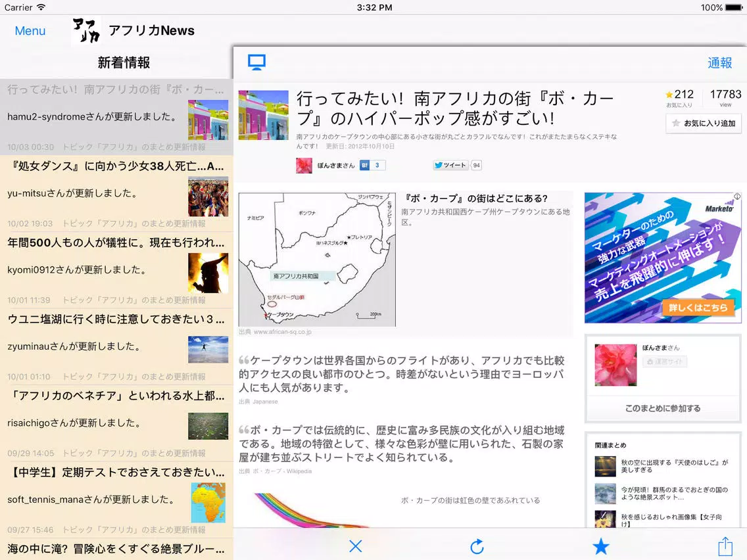Click fire silhouette thumbnail in kyomi0912 row
The height and width of the screenshot is (560, 747).
(208, 273)
